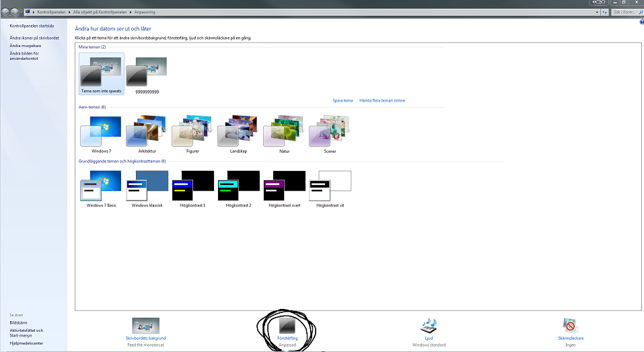Open Bildskärm under Se även

tap(18, 323)
